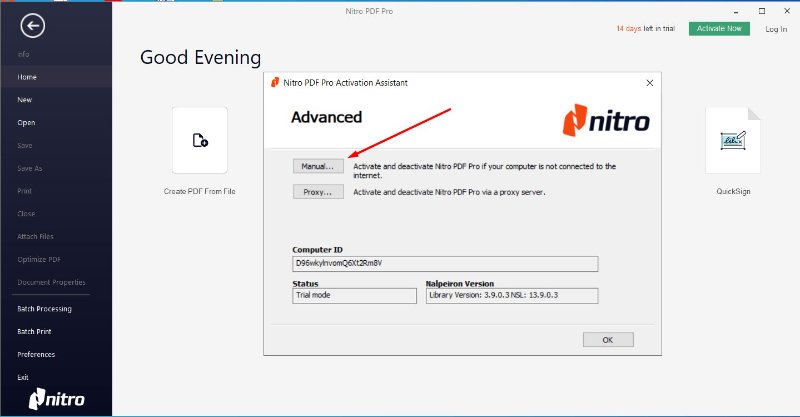This screenshot has width=800, height=417.
Task: Select Home in the sidebar menu
Action: 27,77
